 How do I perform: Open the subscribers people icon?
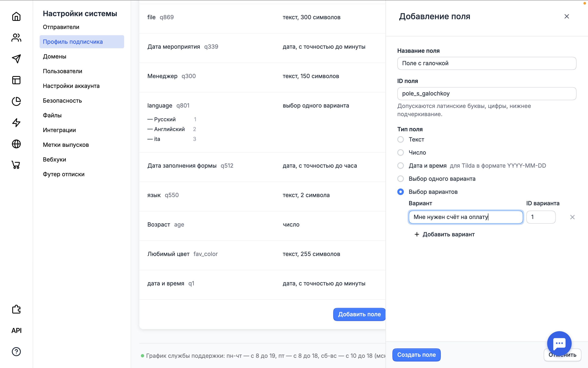click(x=16, y=38)
